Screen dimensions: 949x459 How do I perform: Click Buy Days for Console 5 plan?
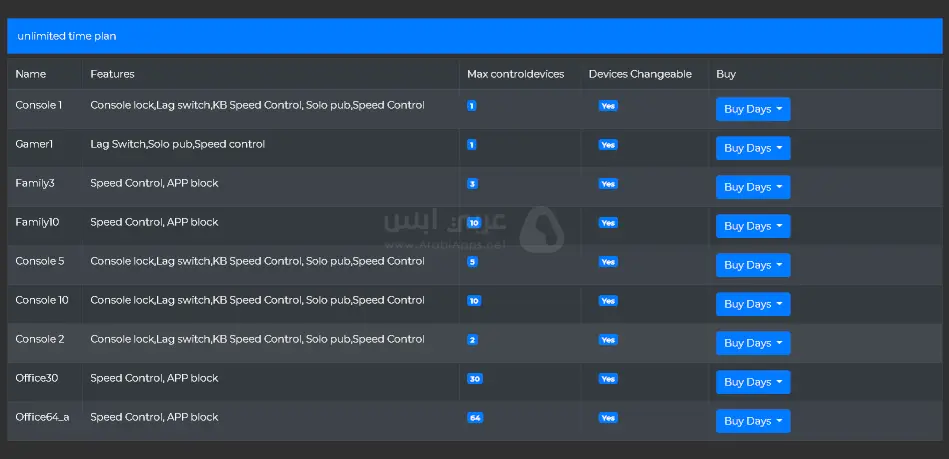(753, 265)
